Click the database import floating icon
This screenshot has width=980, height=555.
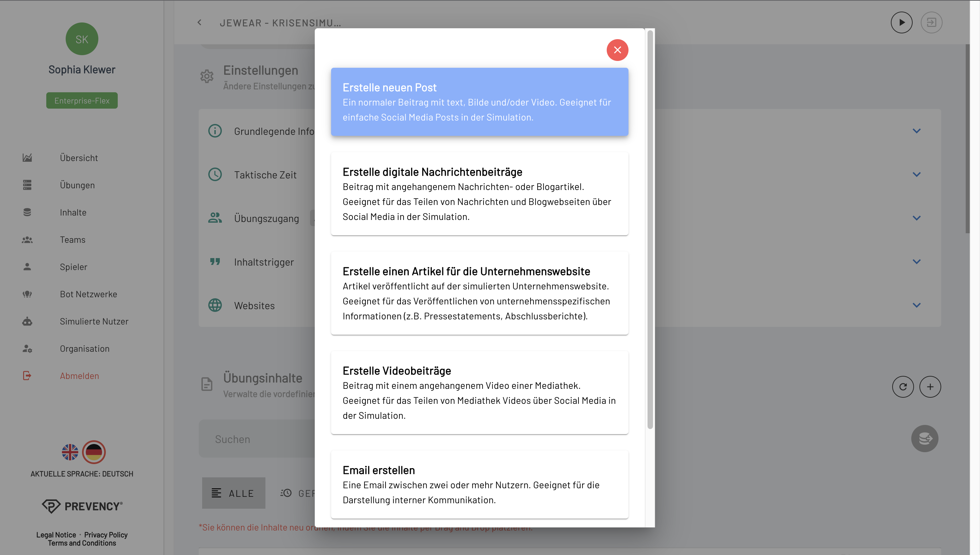click(x=925, y=438)
